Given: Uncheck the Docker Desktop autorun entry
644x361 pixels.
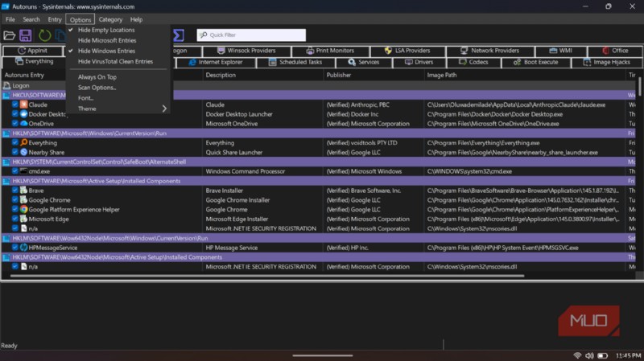Looking at the screenshot, I should pyautogui.click(x=15, y=114).
